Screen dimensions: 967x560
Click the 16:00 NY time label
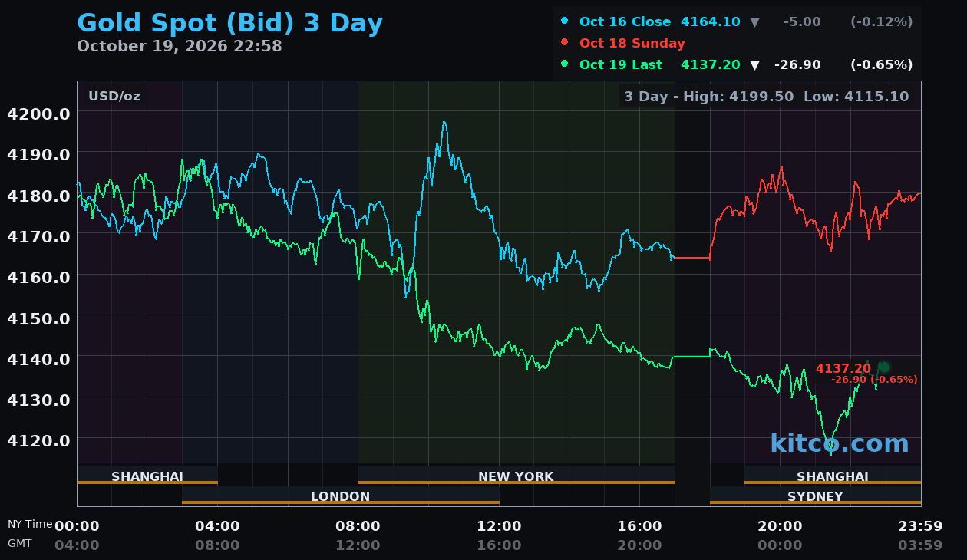click(639, 526)
